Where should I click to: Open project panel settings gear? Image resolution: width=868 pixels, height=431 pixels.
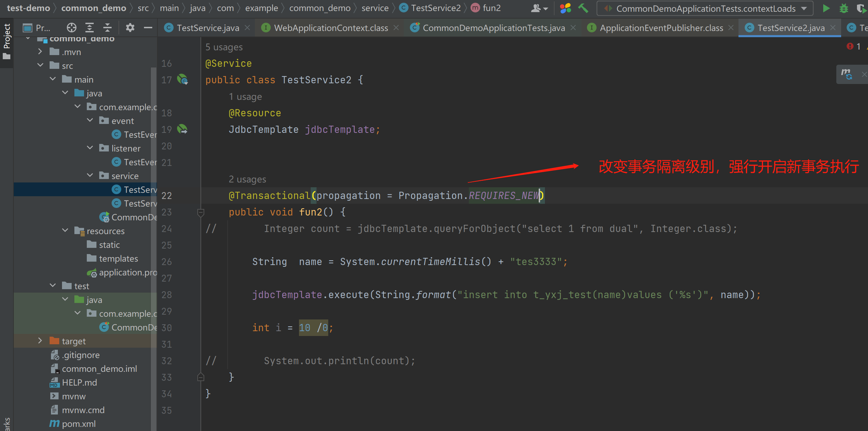(x=130, y=28)
